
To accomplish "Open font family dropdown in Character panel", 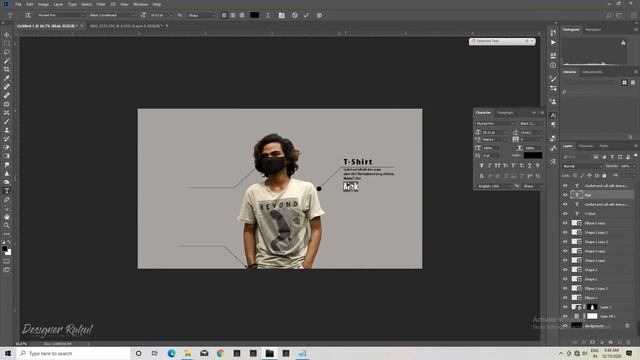I will point(495,123).
